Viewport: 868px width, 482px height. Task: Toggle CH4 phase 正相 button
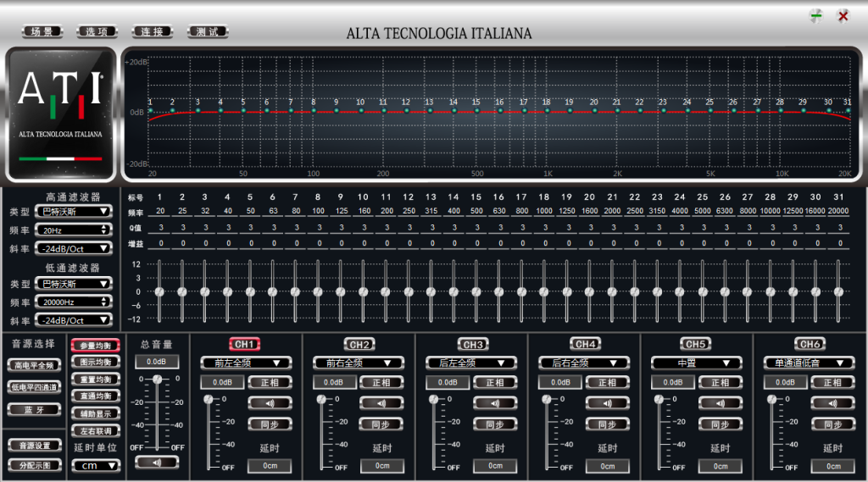(x=607, y=382)
